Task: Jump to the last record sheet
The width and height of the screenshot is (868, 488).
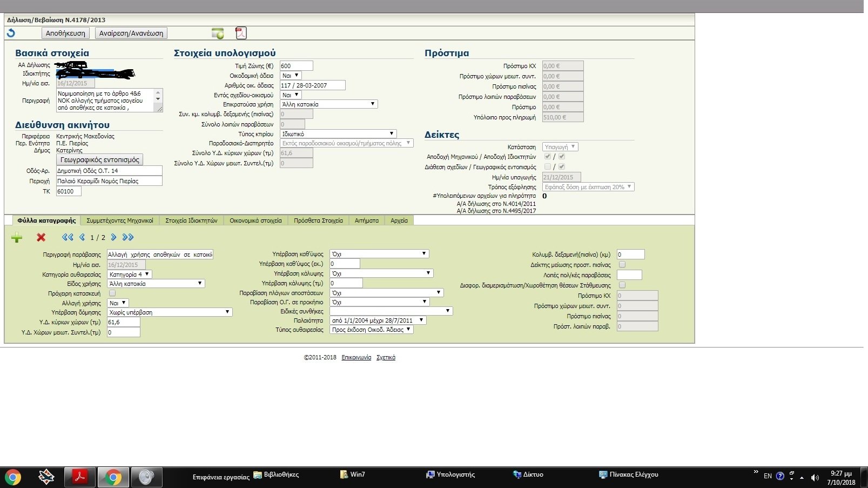Action: 128,237
